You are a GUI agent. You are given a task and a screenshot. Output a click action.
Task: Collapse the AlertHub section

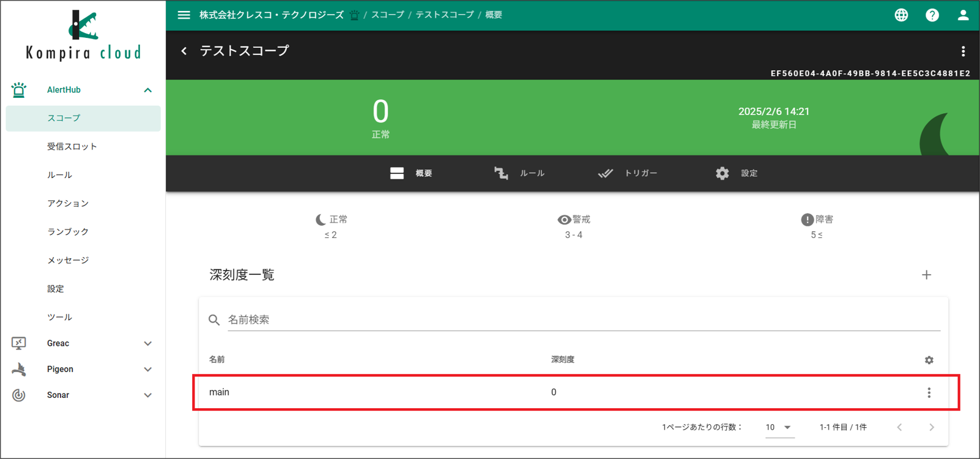(147, 90)
